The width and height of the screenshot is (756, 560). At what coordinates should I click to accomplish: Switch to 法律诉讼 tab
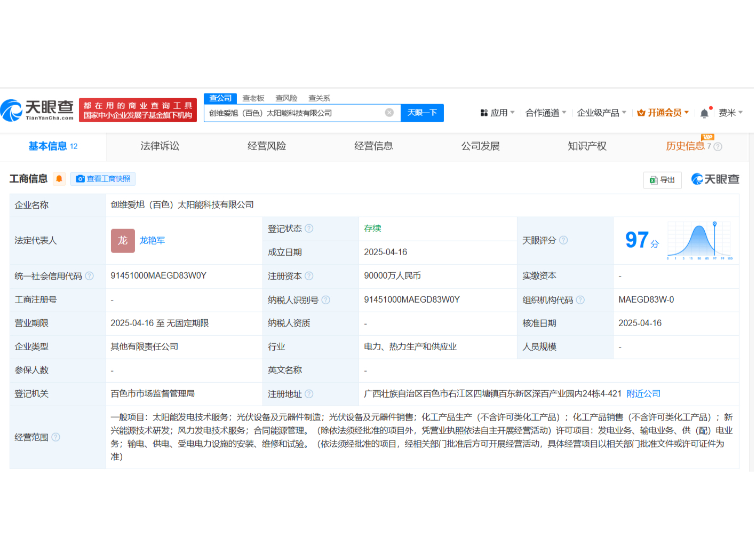(x=160, y=146)
